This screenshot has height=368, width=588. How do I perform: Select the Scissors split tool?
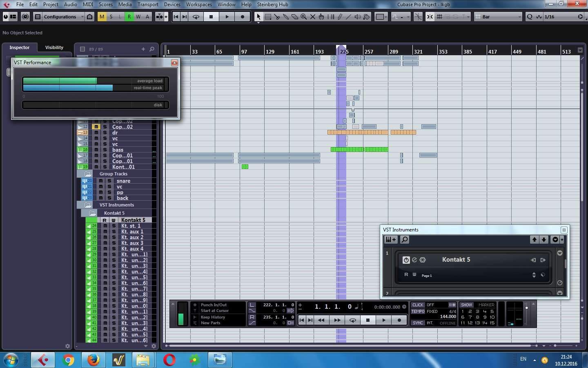click(277, 17)
